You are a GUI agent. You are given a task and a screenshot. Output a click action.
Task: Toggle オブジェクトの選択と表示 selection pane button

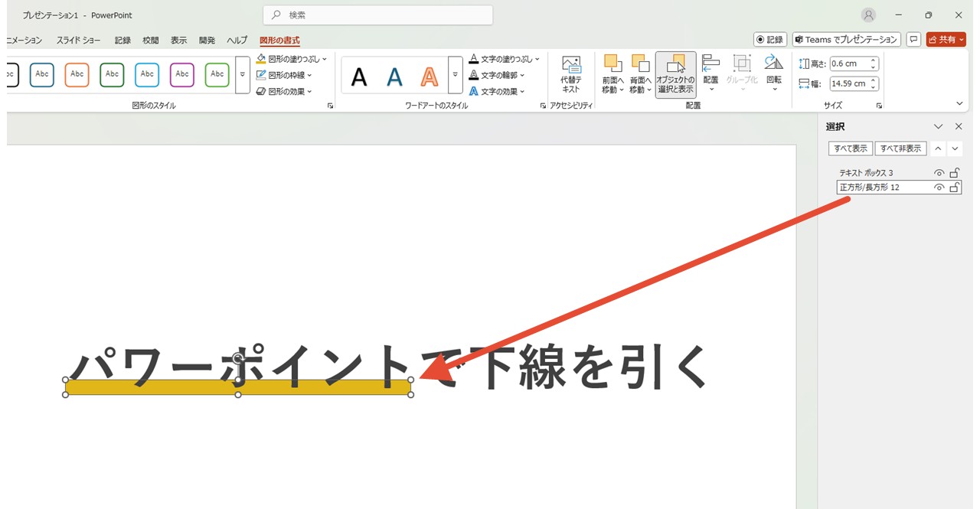pyautogui.click(x=675, y=74)
